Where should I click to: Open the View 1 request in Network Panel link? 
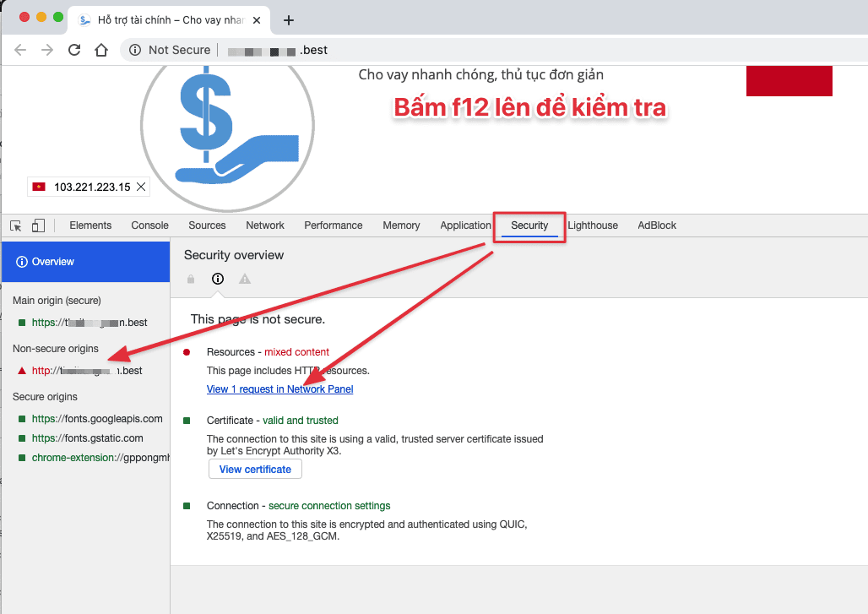(279, 389)
